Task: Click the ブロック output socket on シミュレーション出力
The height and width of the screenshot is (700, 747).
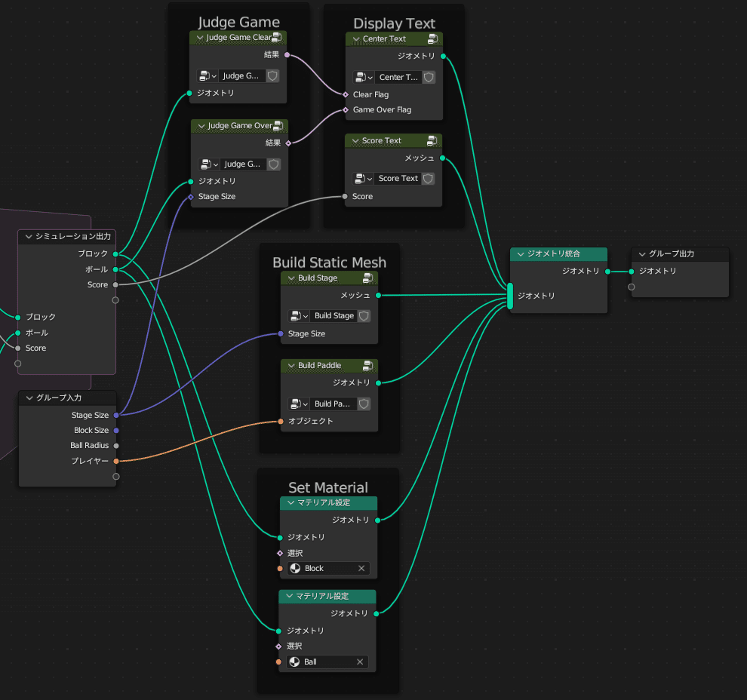Action: tap(115, 253)
